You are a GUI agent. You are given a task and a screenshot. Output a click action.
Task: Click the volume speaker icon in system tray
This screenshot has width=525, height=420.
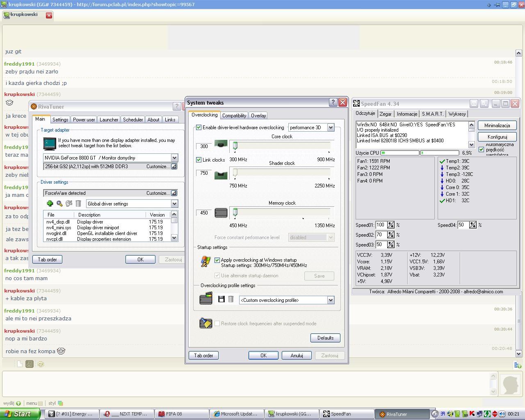(x=502, y=414)
